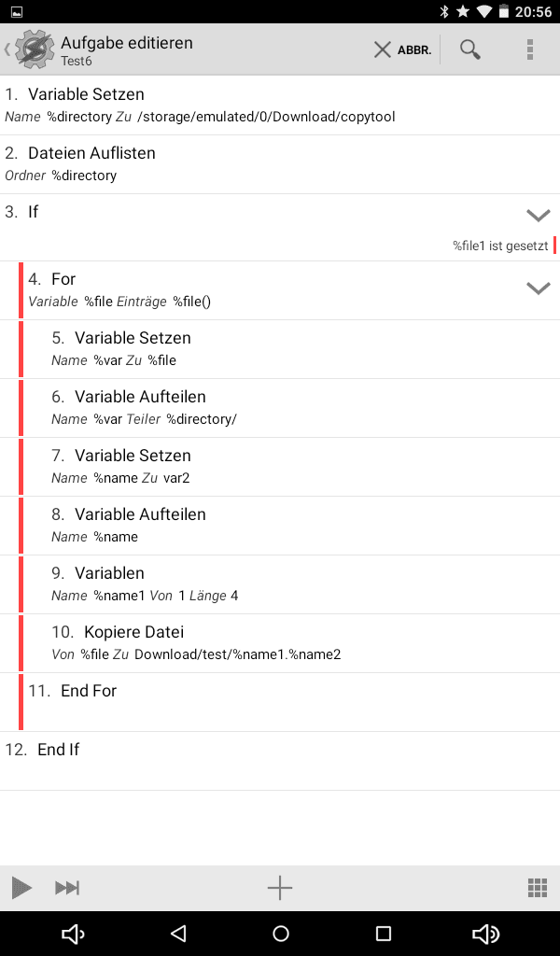Screen dimensions: 560x956
Task: Open the three-dot overflow menu
Action: click(530, 49)
